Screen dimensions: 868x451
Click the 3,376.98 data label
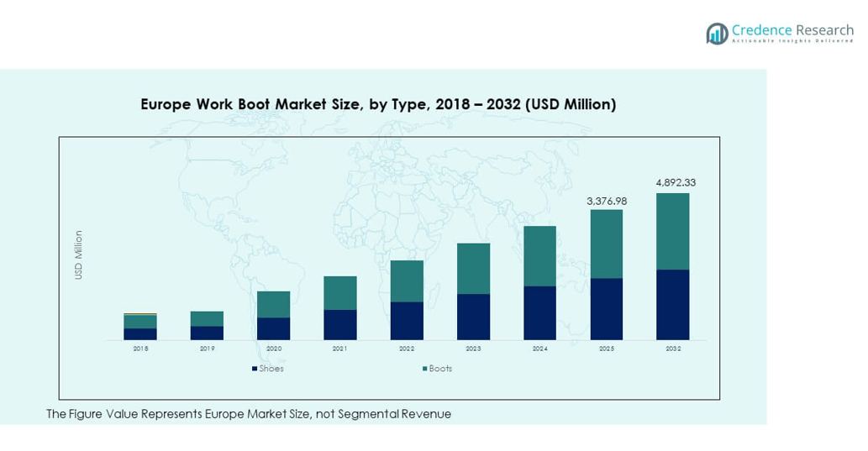pos(607,201)
